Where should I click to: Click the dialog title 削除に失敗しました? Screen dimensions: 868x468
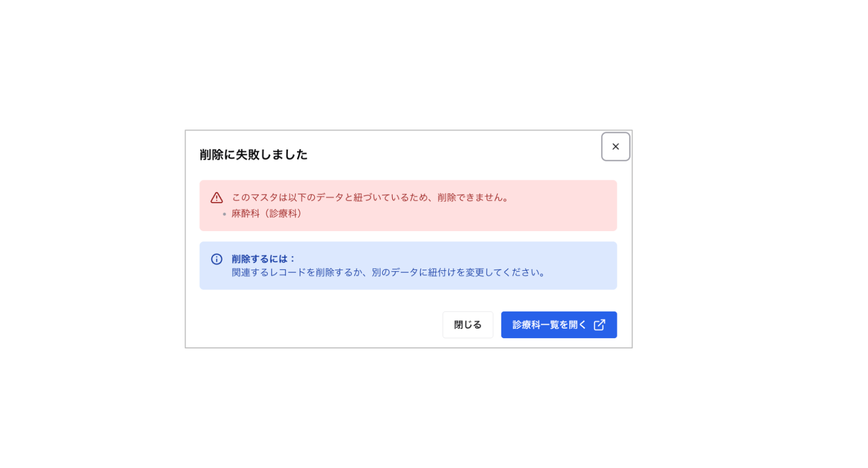(x=253, y=155)
